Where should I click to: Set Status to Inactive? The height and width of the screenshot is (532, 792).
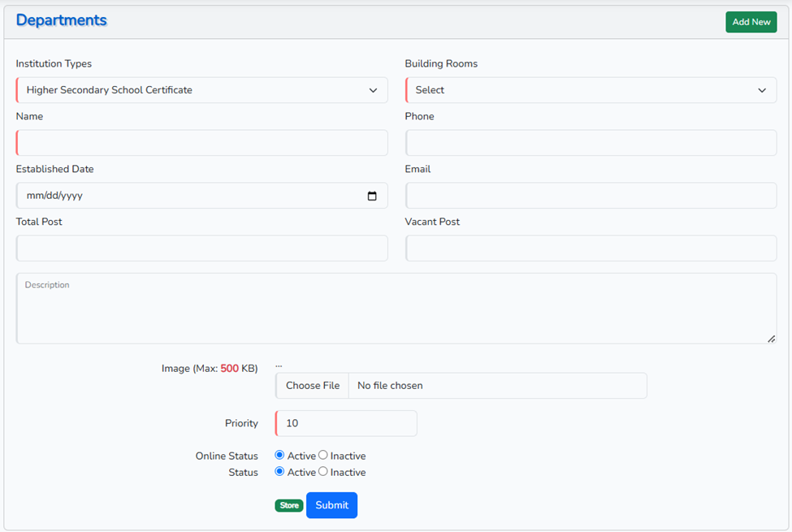click(323, 472)
